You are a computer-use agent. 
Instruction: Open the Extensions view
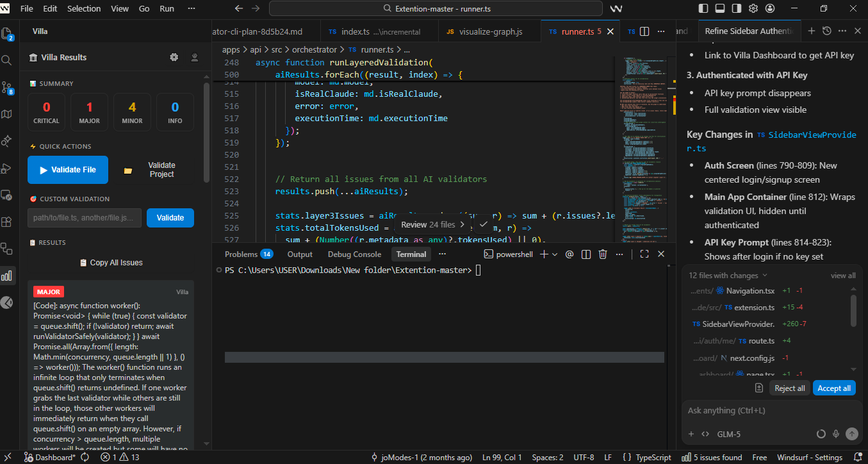tap(8, 223)
